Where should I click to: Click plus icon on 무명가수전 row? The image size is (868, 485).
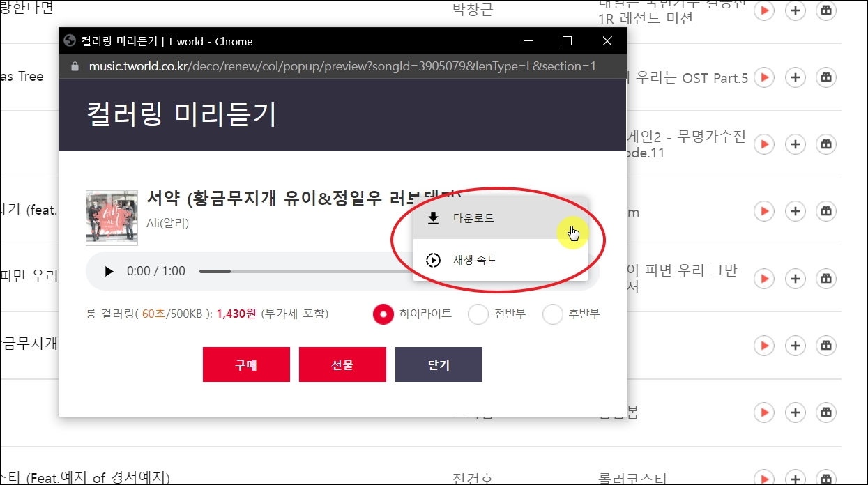(795, 144)
